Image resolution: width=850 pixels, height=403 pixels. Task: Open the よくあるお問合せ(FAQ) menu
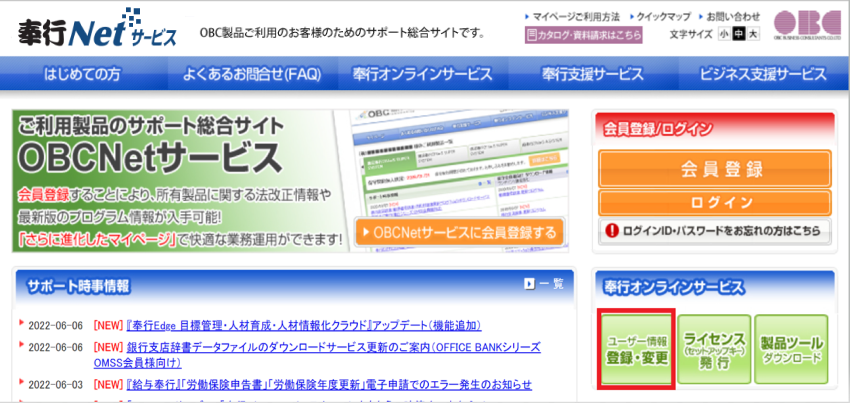click(253, 74)
